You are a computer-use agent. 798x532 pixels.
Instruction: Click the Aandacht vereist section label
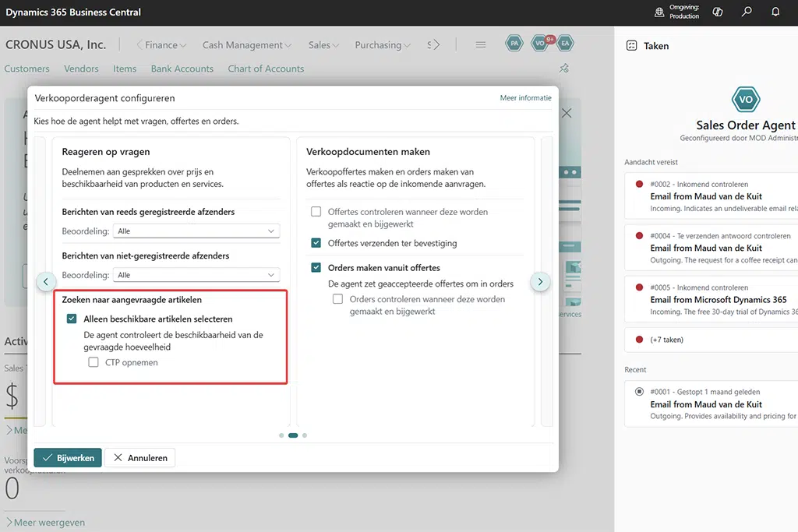pos(651,162)
